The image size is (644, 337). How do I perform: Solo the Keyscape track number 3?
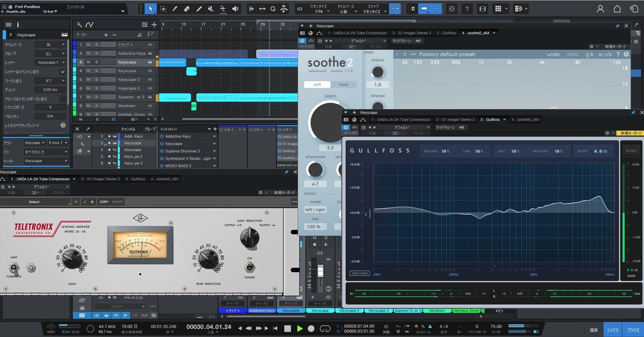[x=97, y=62]
